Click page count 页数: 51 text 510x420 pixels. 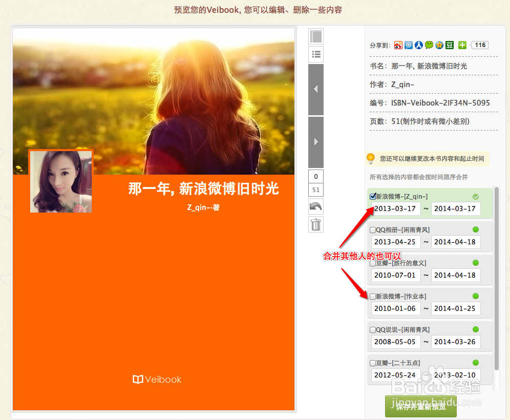419,122
